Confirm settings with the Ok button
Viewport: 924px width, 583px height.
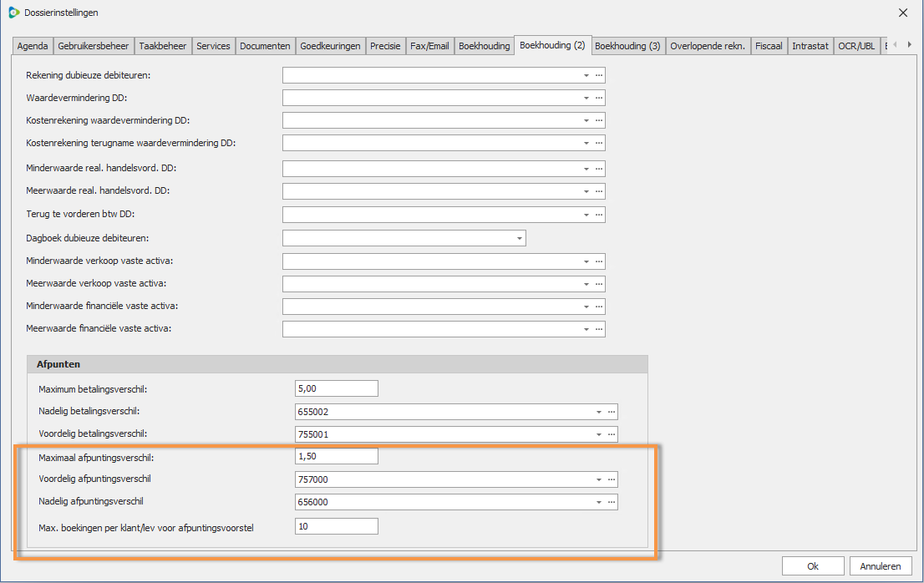point(813,566)
